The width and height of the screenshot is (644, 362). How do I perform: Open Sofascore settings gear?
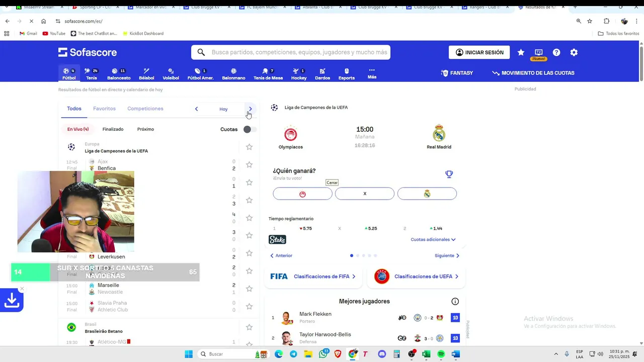pyautogui.click(x=574, y=52)
